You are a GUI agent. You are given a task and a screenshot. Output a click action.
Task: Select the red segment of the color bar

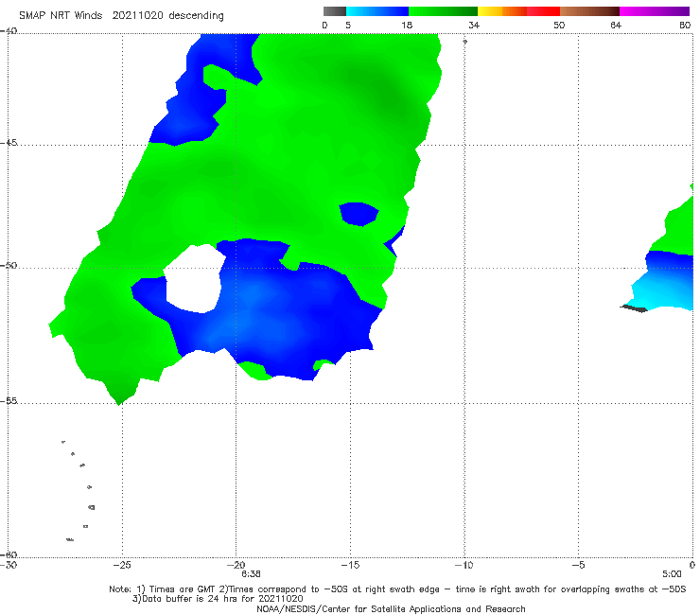click(x=543, y=11)
